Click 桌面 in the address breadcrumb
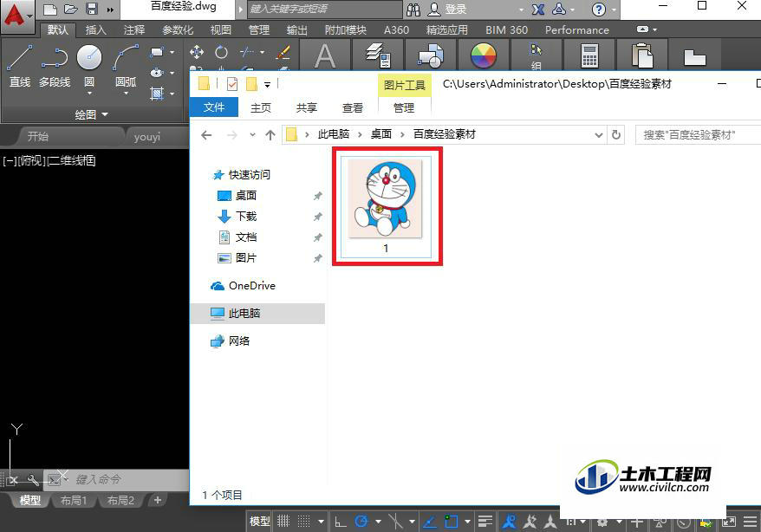 click(381, 134)
